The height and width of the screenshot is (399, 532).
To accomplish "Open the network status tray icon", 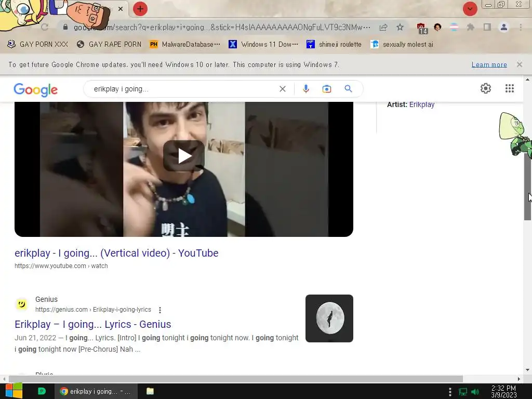I will 463,392.
